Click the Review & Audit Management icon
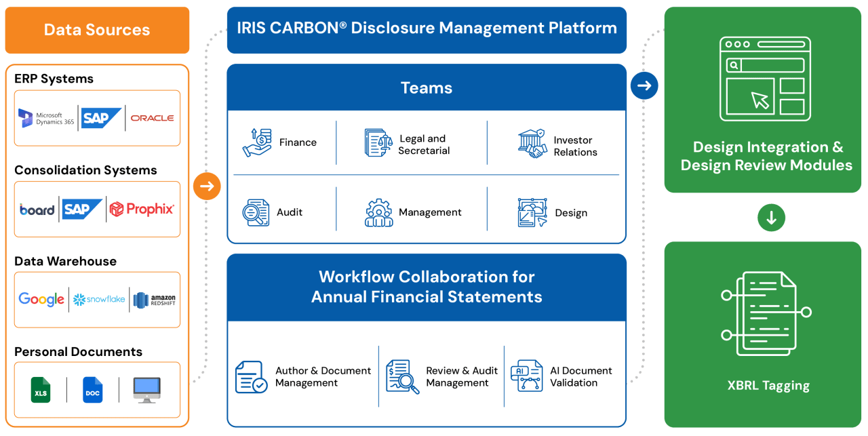The image size is (868, 436). point(403,377)
